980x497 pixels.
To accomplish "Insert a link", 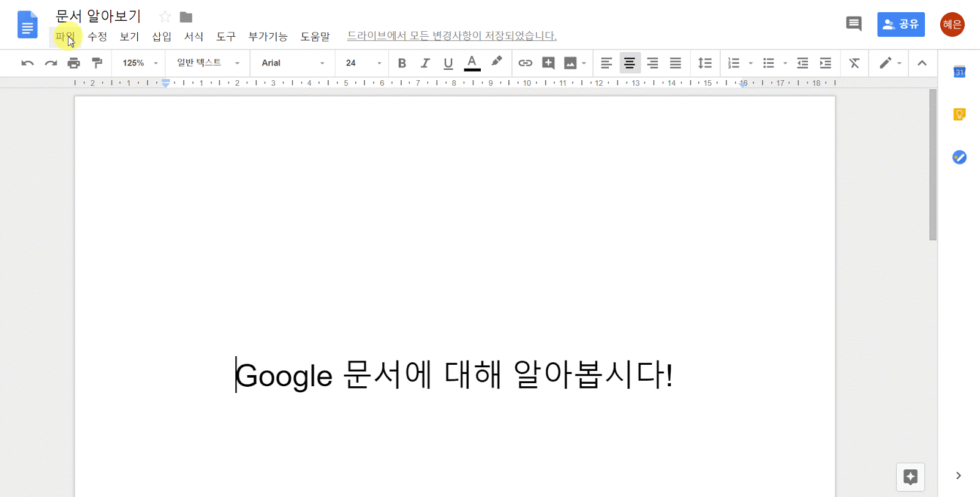I will point(525,63).
